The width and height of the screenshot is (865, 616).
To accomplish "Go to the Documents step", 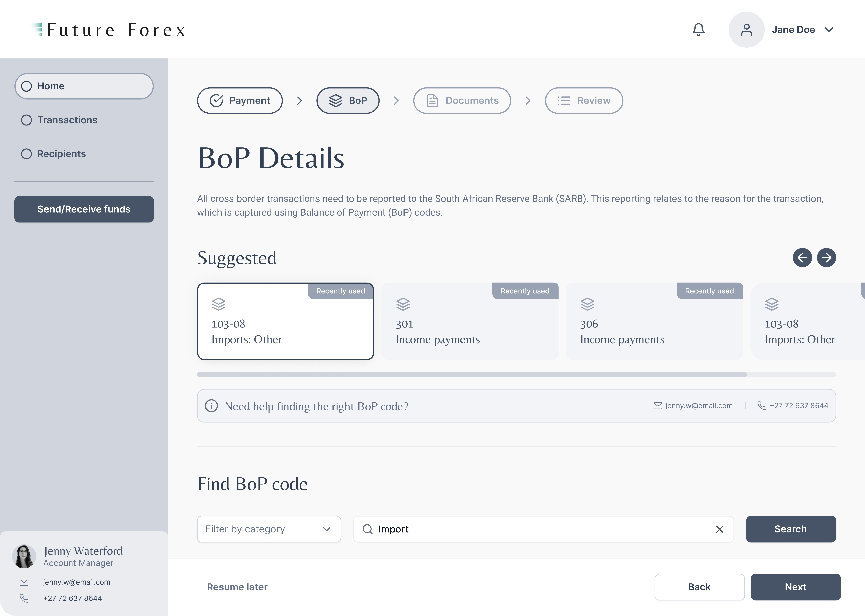I will coord(462,100).
